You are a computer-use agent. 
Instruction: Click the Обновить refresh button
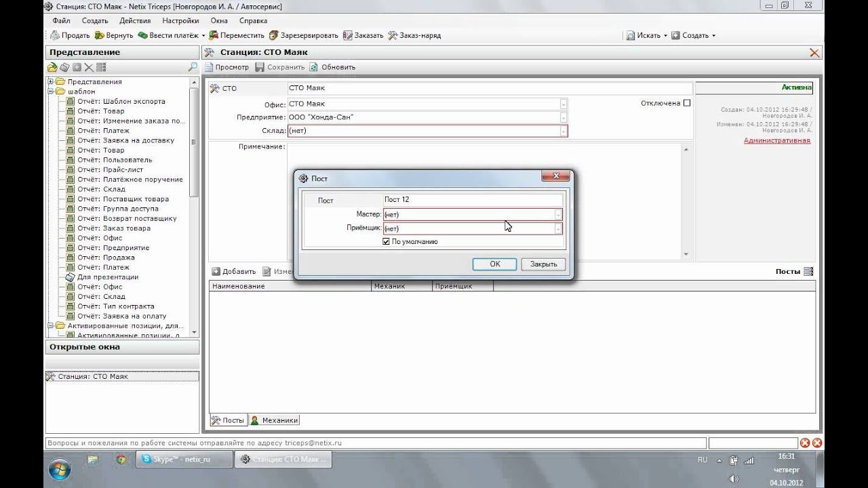point(332,67)
